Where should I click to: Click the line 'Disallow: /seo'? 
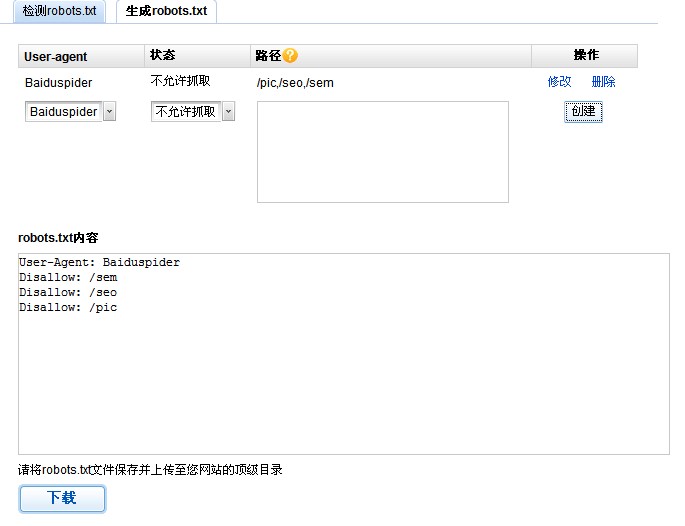[68, 292]
